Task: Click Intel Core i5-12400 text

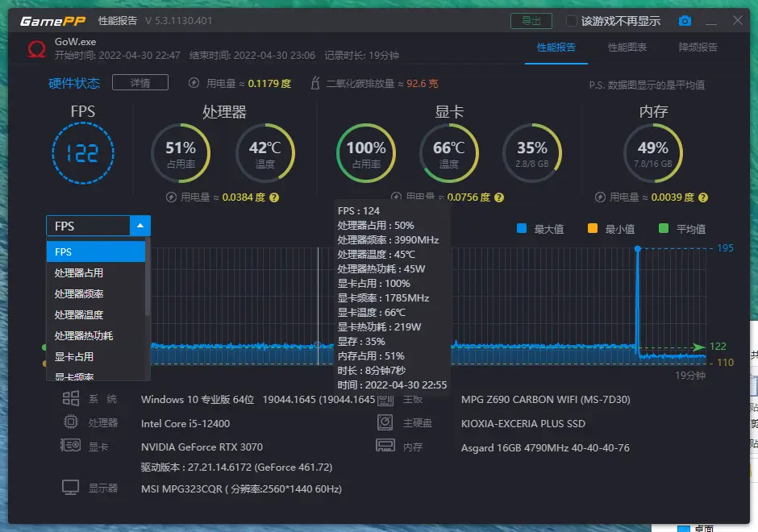Action: click(x=185, y=423)
